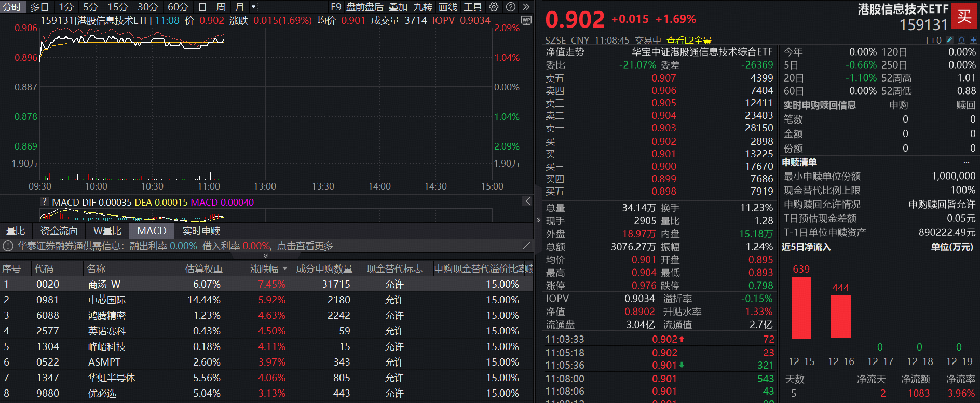The height and width of the screenshot is (403, 980).
Task: Activate the 画线 drawing tool
Action: point(448,7)
